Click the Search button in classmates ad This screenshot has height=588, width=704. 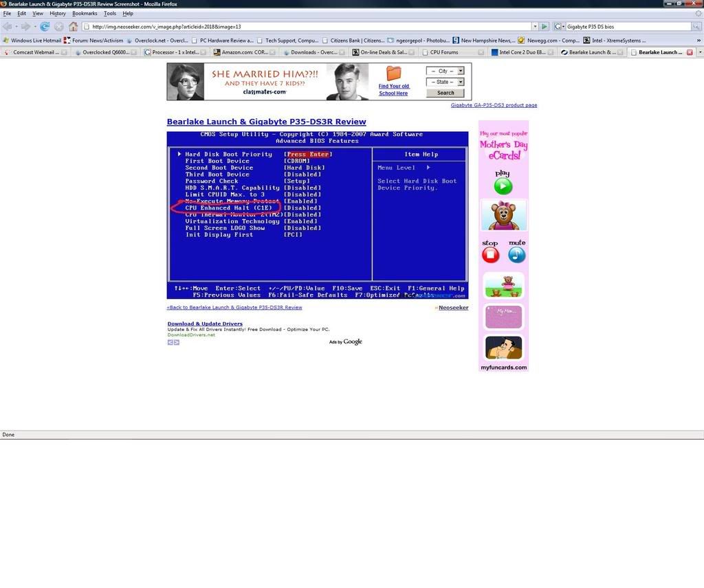[x=445, y=93]
